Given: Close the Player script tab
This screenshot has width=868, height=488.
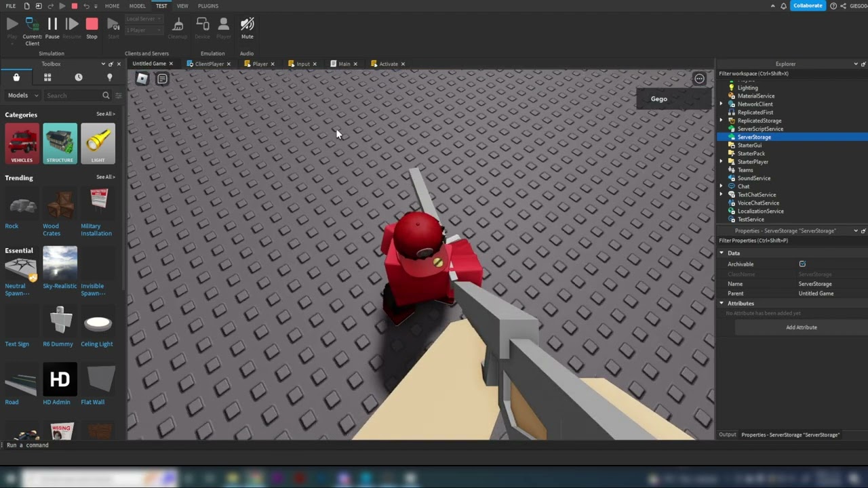Looking at the screenshot, I should tap(273, 64).
